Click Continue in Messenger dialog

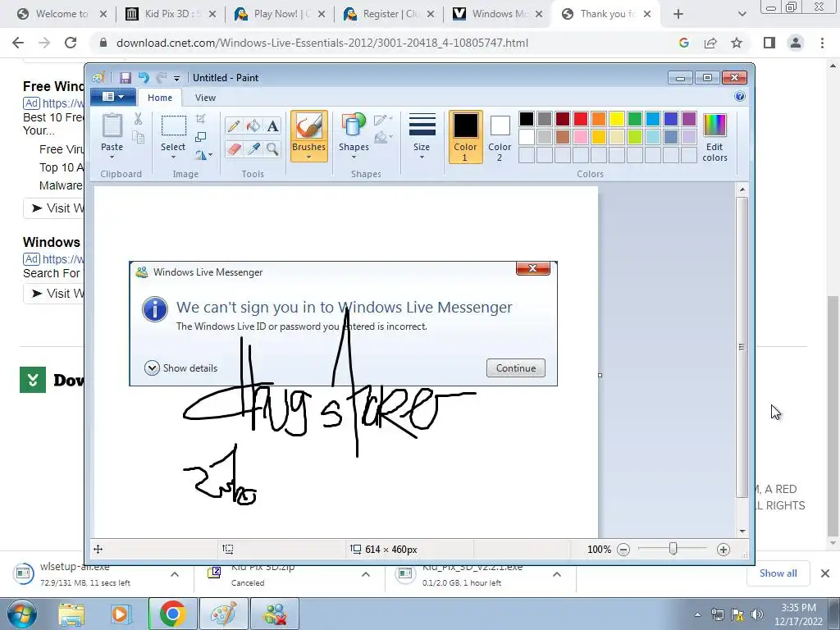pyautogui.click(x=516, y=368)
